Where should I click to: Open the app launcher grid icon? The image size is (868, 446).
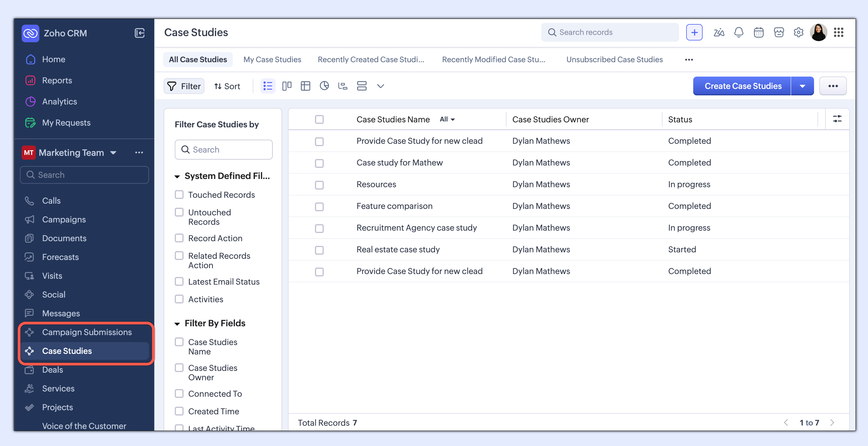pyautogui.click(x=838, y=32)
